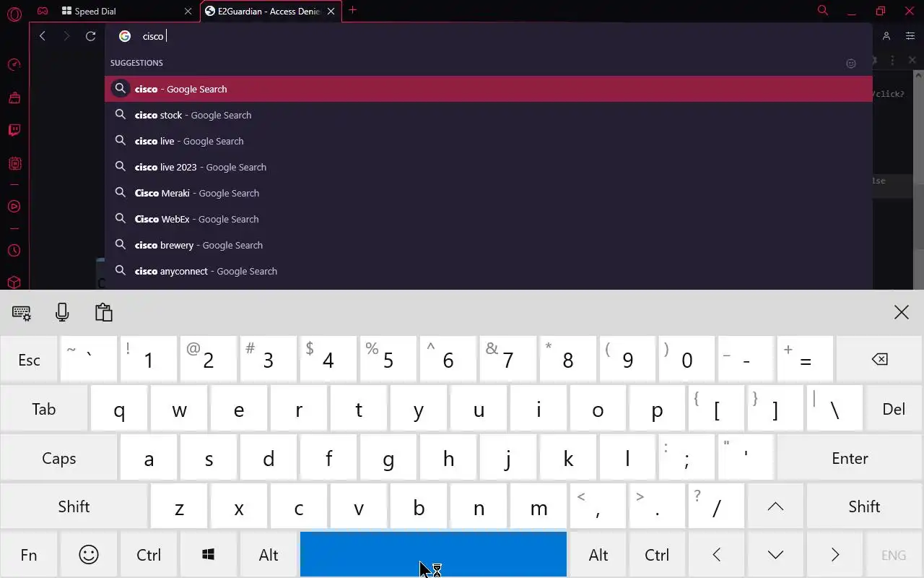924x578 pixels.
Task: Tap the letter m key
Action: coord(539,506)
